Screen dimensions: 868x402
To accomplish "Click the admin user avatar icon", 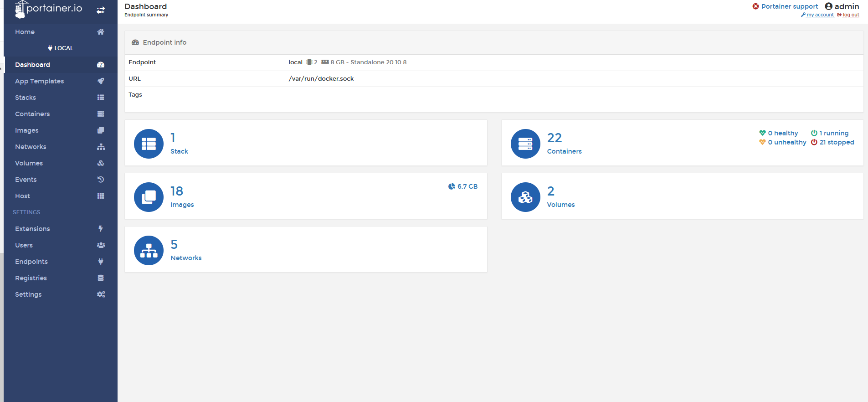I will [x=829, y=6].
